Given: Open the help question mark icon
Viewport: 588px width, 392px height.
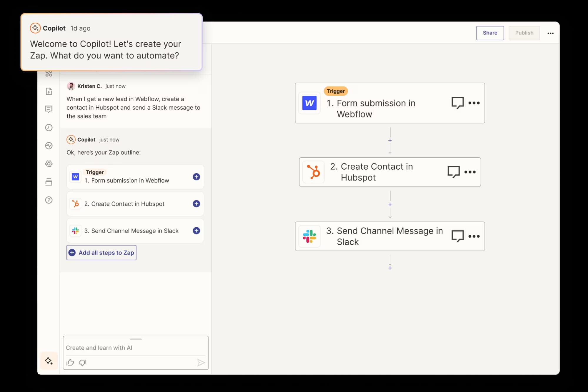Looking at the screenshot, I should pyautogui.click(x=49, y=200).
